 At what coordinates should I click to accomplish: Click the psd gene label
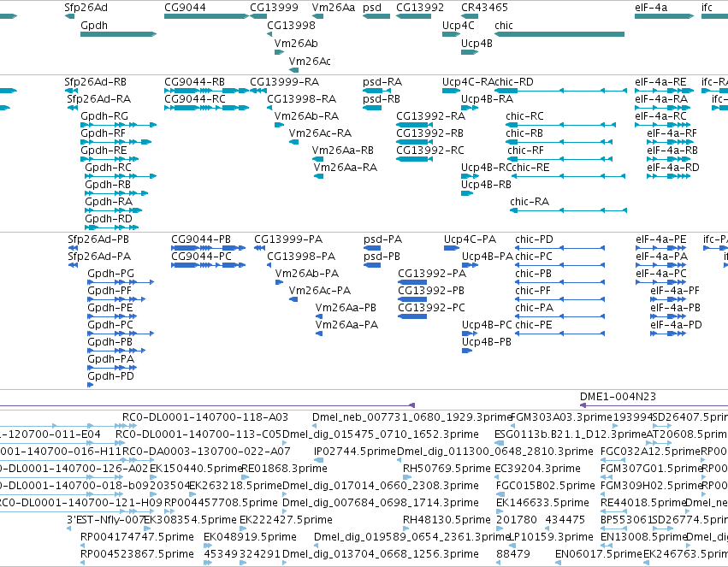pyautogui.click(x=372, y=8)
